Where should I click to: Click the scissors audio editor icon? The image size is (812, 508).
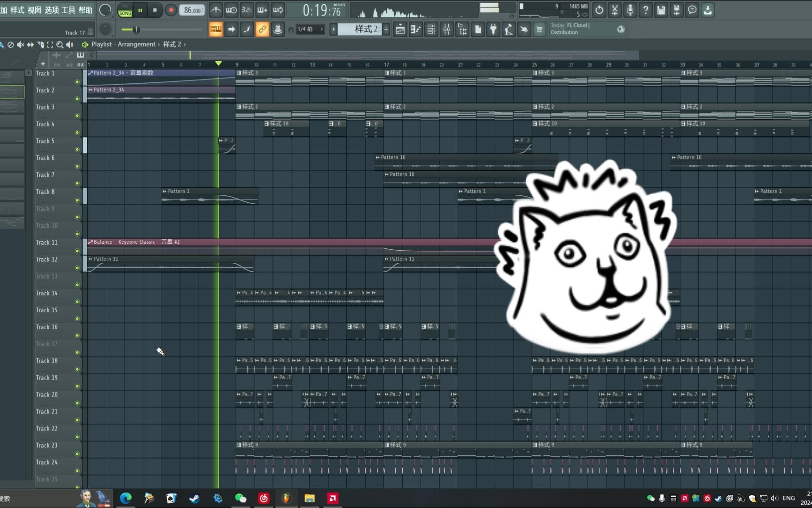pos(615,10)
